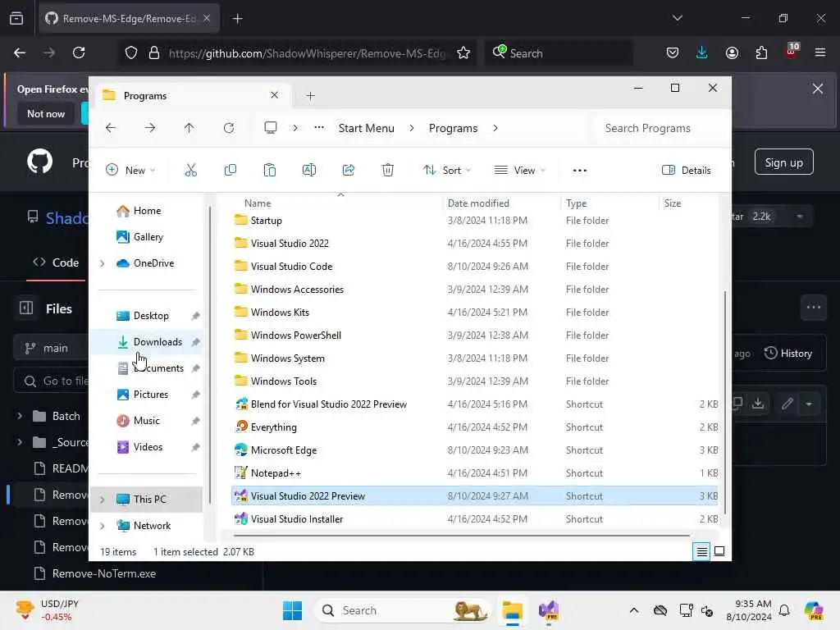Image resolution: width=840 pixels, height=630 pixels.
Task: Switch to large thumbnails view layout
Action: coord(719,551)
